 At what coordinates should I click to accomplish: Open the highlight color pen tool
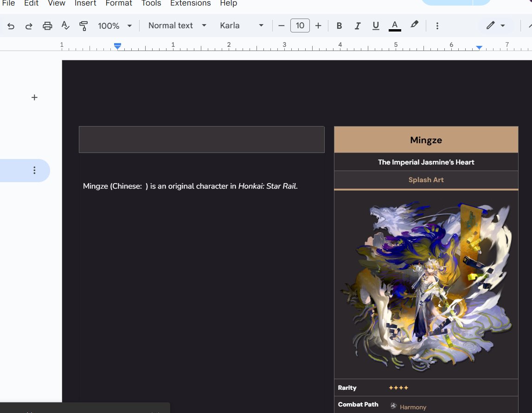[x=414, y=25]
